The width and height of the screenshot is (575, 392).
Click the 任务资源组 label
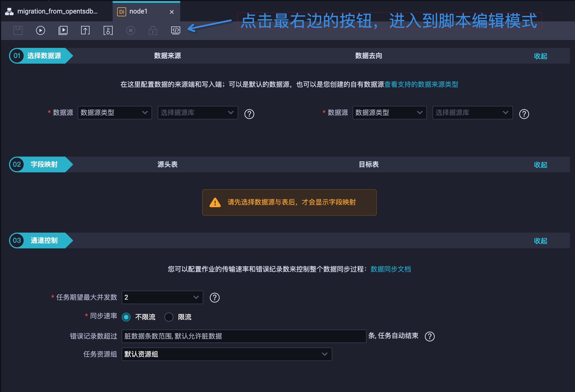[100, 354]
